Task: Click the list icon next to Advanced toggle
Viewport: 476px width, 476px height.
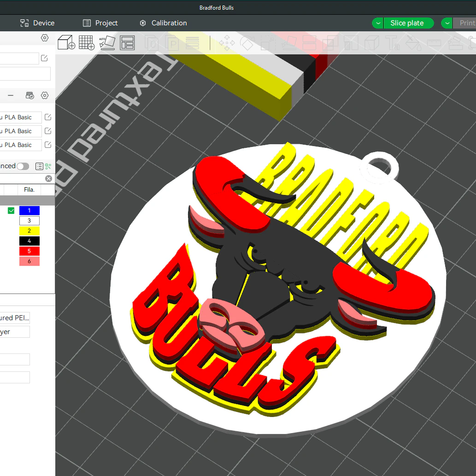Action: (x=39, y=166)
